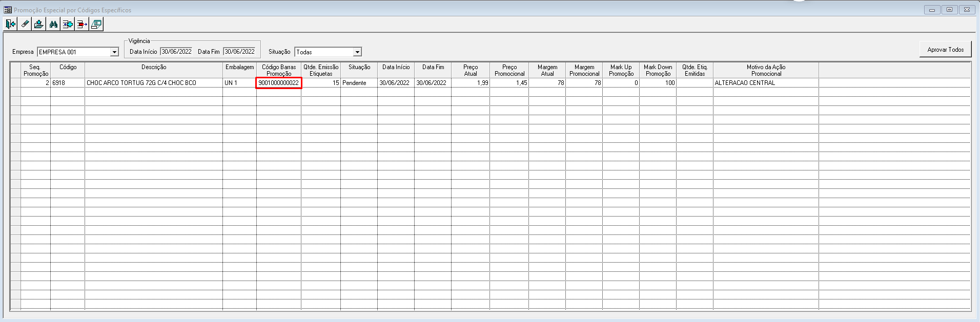This screenshot has width=980, height=322.
Task: Open the Situação dropdown arrow
Action: (x=357, y=52)
